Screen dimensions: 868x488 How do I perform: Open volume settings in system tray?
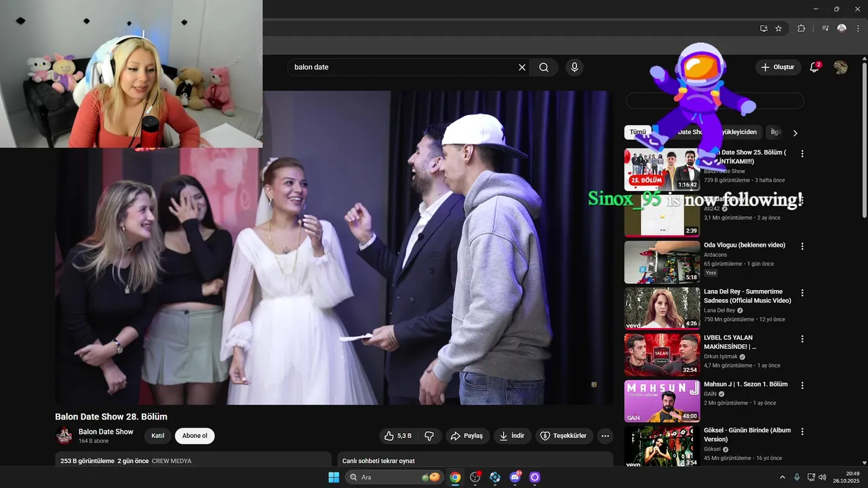[822, 477]
